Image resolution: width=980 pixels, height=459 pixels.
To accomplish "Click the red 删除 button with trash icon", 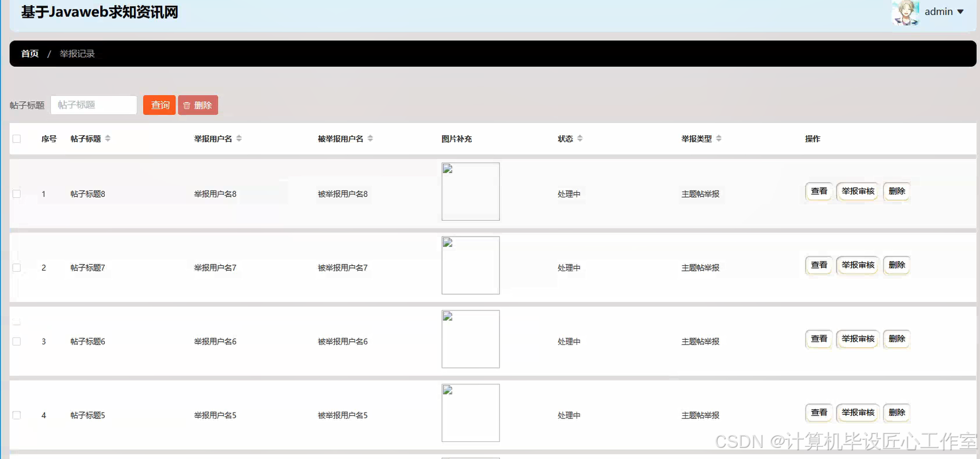I will pos(198,105).
